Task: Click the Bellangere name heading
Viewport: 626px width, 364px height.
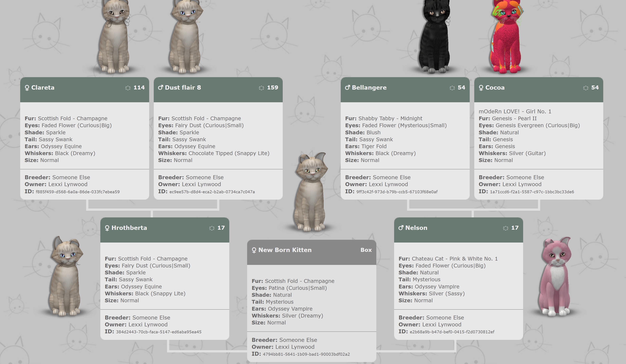Action: point(369,87)
